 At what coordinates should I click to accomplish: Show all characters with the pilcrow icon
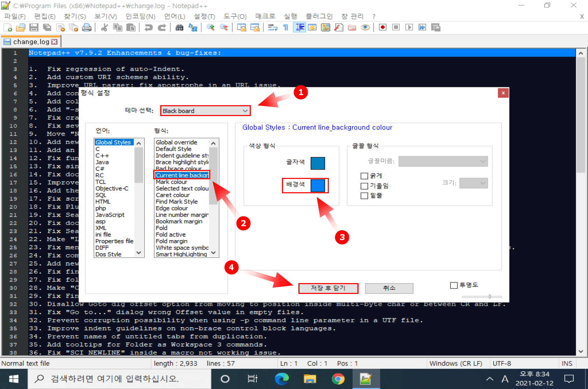point(286,28)
